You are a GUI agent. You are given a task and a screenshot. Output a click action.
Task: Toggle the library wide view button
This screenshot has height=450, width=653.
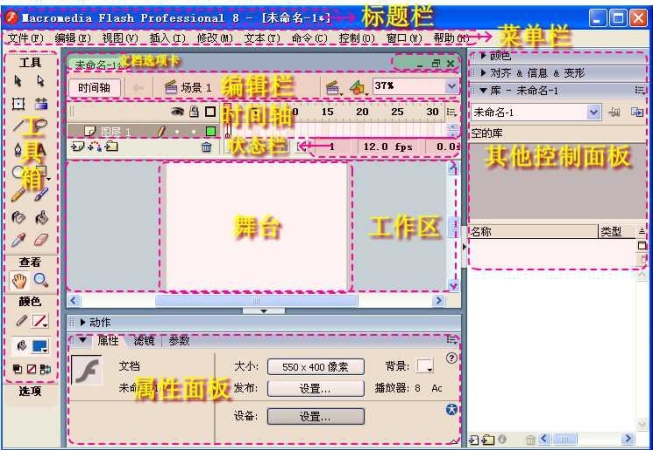point(642,246)
